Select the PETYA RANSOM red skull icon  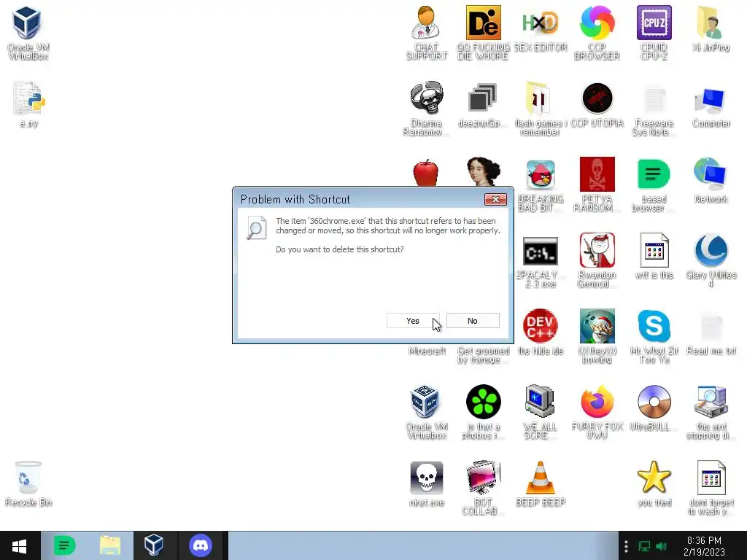[597, 184]
